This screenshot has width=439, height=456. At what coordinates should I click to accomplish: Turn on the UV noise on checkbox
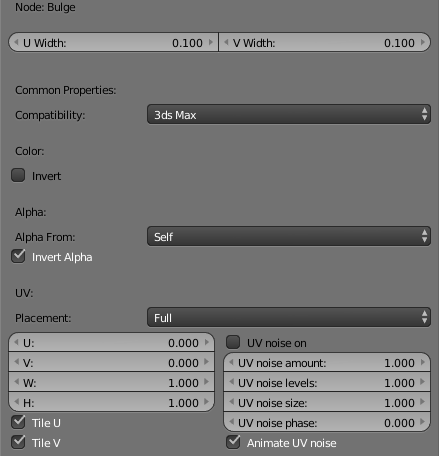[x=233, y=342]
